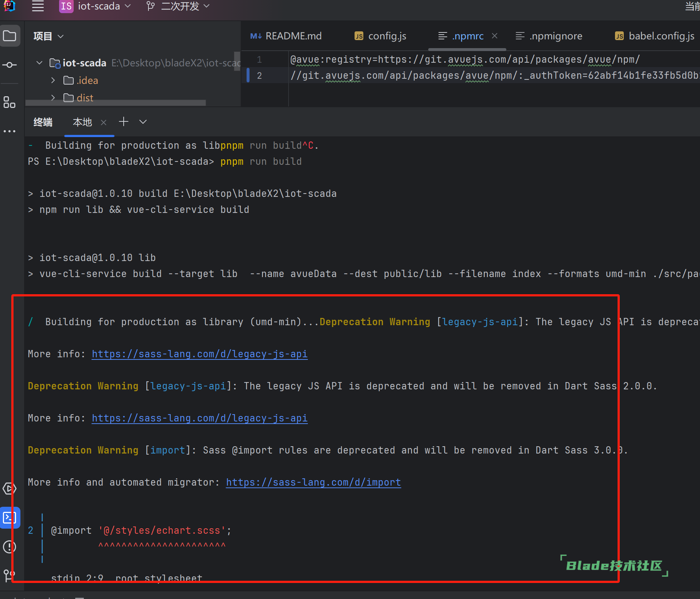The image size is (700, 599).
Task: Click line number 2 in gutter
Action: point(259,75)
